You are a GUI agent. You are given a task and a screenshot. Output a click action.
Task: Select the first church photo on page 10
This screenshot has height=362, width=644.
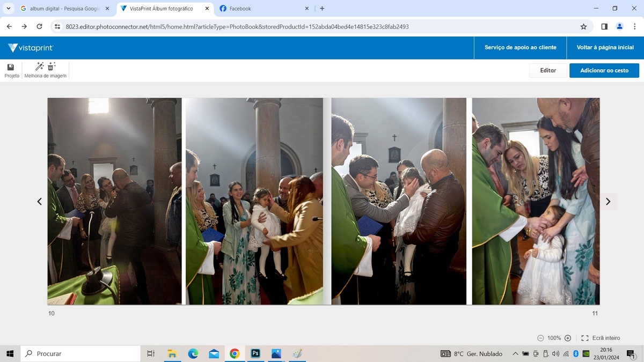(x=114, y=201)
